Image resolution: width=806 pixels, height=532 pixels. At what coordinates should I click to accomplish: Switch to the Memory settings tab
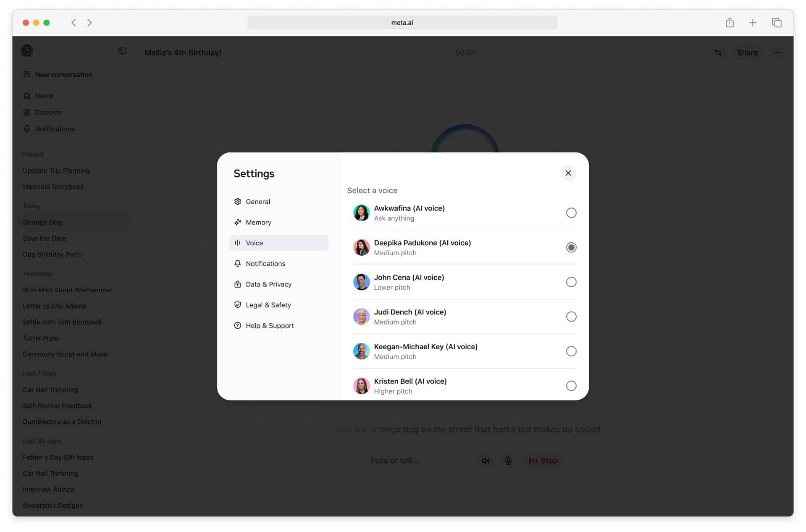click(279, 222)
